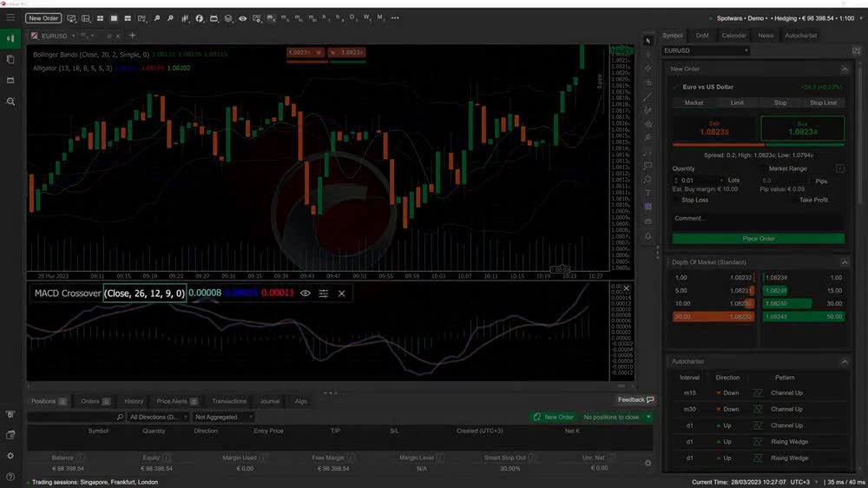Open the Trade section in sidebar
The width and height of the screenshot is (868, 488).
[x=10, y=38]
